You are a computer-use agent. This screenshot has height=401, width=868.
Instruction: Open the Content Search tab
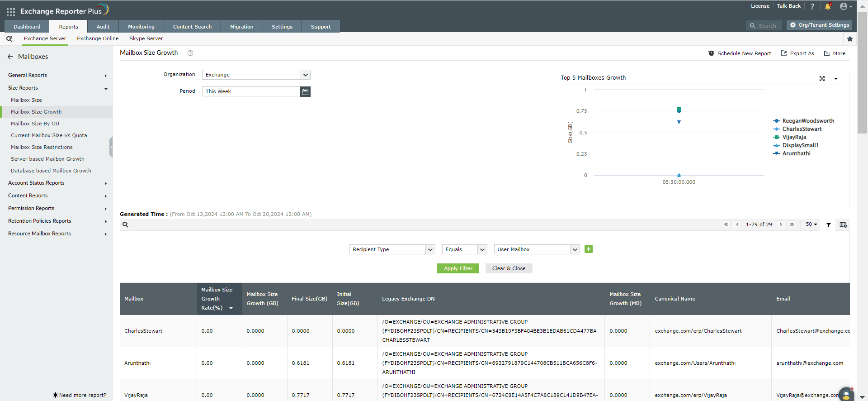pos(192,27)
